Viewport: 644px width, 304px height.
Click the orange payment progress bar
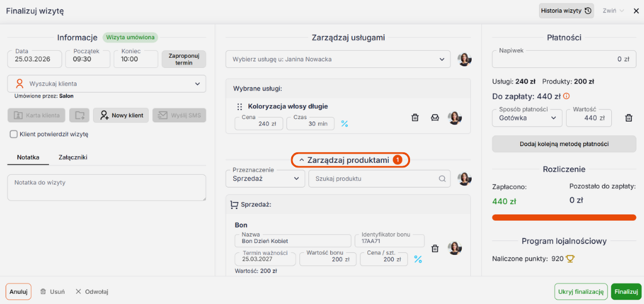pos(564,218)
